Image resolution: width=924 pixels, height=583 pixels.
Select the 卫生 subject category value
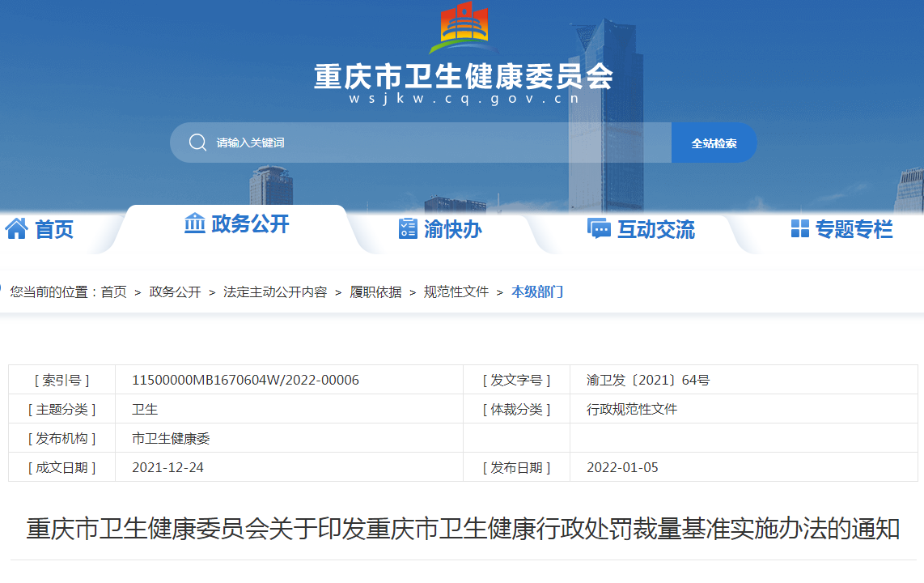(x=145, y=409)
